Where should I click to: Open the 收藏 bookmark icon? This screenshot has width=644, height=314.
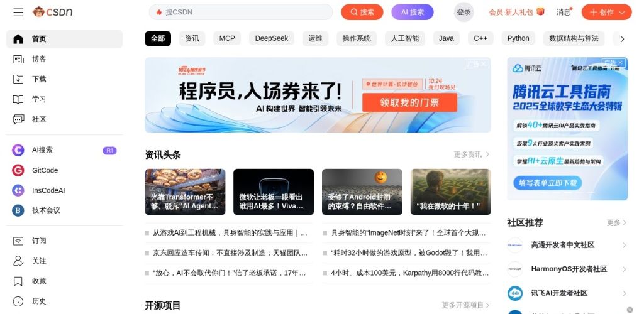pos(18,281)
